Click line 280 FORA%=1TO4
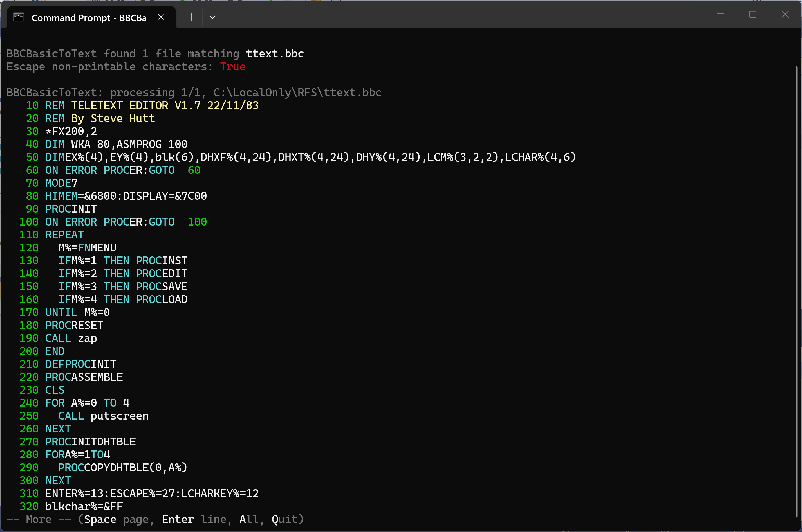The height and width of the screenshot is (532, 802). (x=64, y=454)
